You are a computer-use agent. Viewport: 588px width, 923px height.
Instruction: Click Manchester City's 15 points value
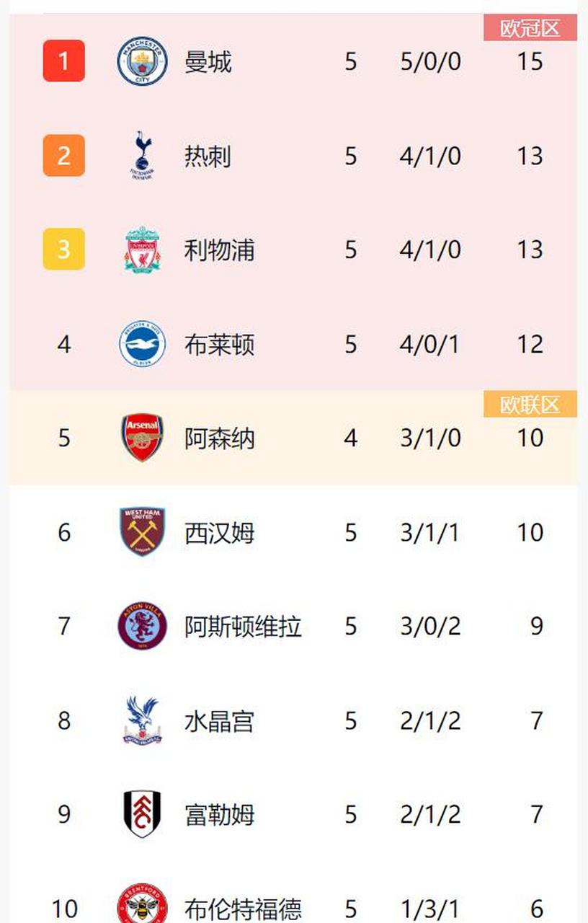530,62
